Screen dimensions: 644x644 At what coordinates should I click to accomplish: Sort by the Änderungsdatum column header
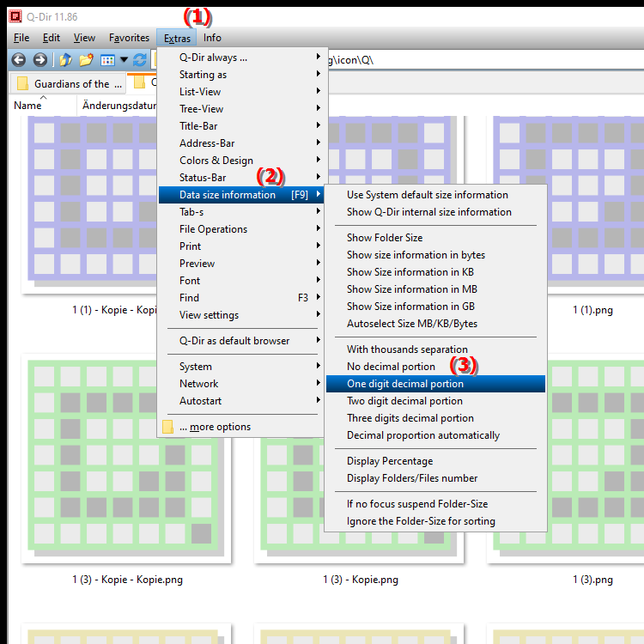[x=118, y=106]
